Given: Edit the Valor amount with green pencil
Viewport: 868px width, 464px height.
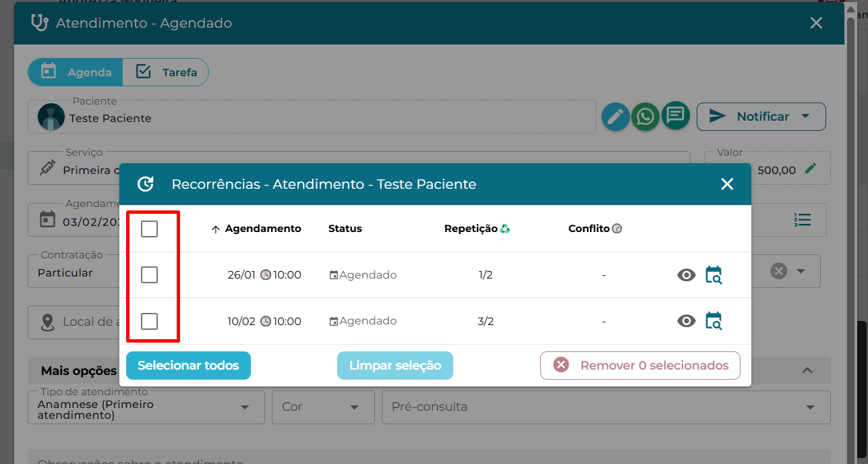Looking at the screenshot, I should tap(811, 169).
